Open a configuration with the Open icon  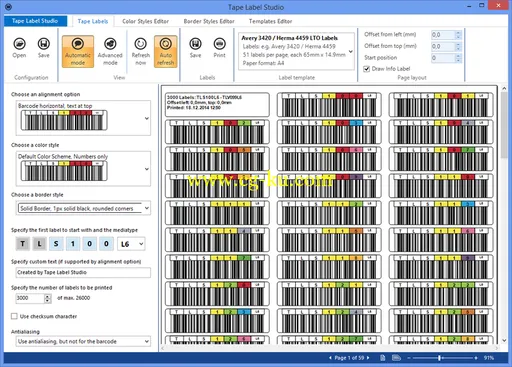point(19,48)
